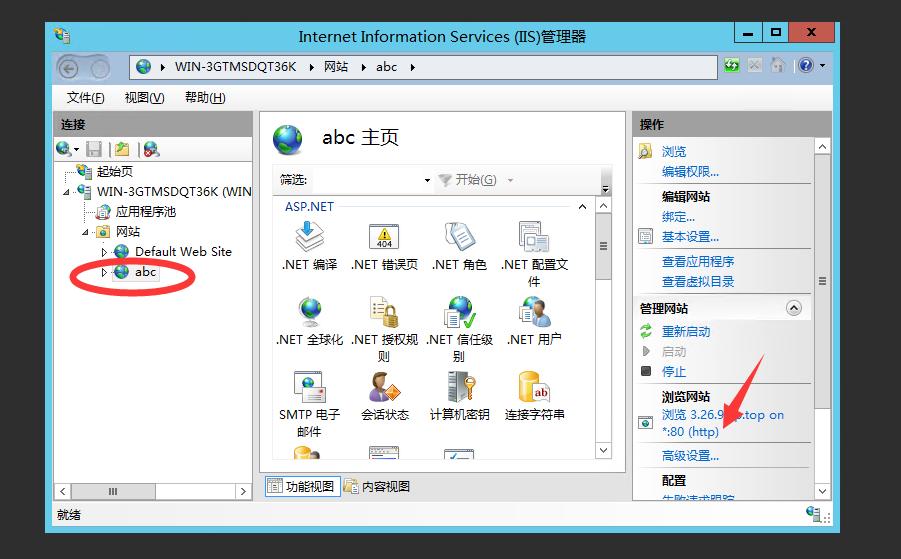Click the 操作 panel scrollbar down arrow
This screenshot has height=559, width=901.
click(x=822, y=491)
